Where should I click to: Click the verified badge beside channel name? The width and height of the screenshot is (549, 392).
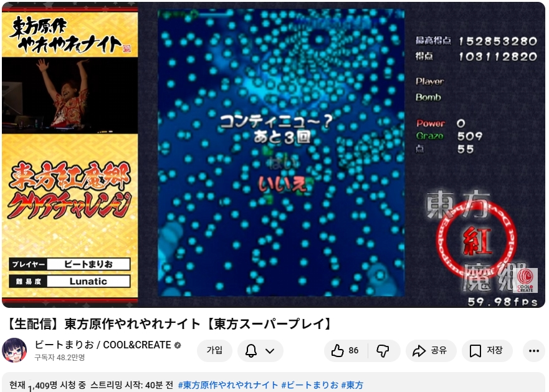tap(178, 345)
